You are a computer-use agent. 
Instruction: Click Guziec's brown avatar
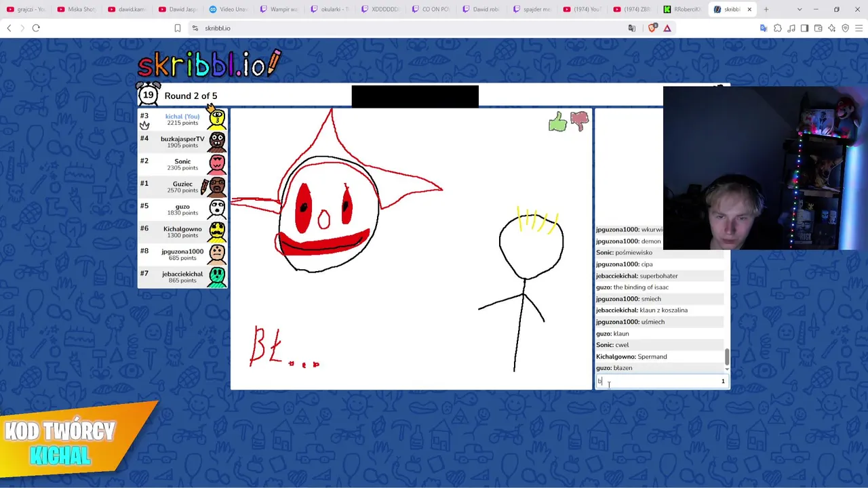(216, 186)
